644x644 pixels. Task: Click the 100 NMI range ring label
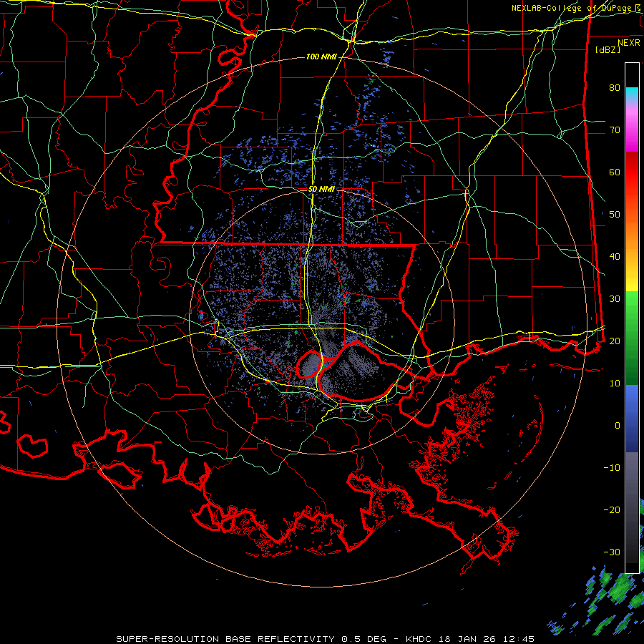click(321, 57)
